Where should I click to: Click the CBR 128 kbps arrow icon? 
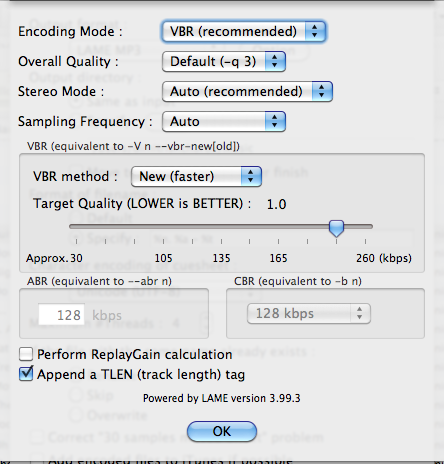click(x=359, y=313)
